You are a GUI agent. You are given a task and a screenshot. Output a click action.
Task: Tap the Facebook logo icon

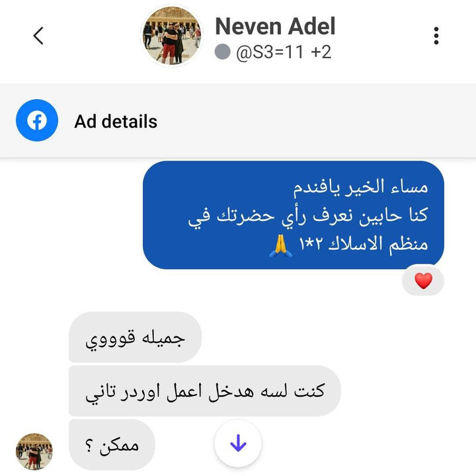(x=37, y=120)
